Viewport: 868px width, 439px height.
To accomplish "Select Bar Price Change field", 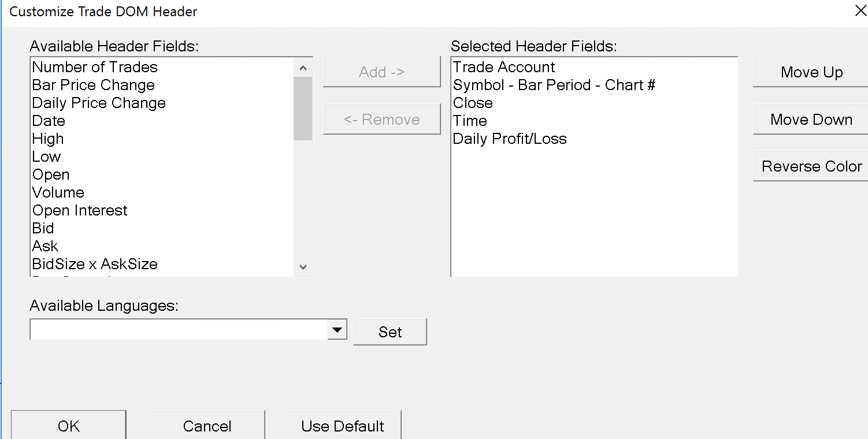I will click(x=94, y=85).
